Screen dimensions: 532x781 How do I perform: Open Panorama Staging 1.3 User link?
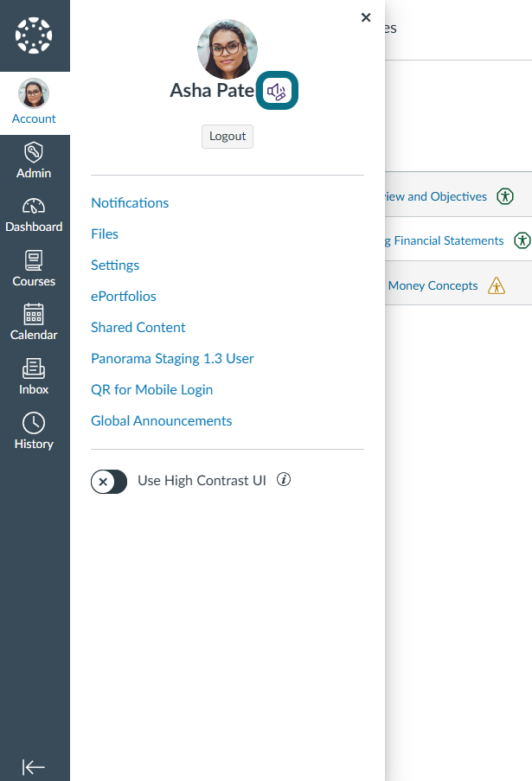pyautogui.click(x=172, y=359)
